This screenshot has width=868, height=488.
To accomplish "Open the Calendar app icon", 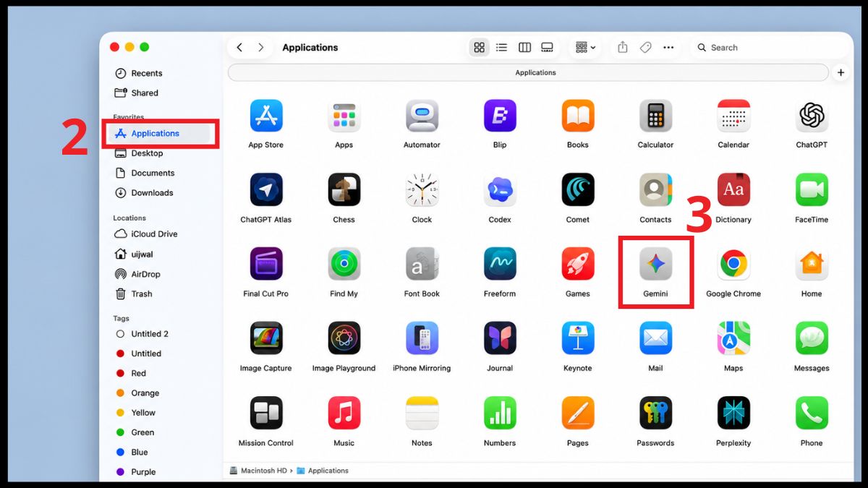I will [x=733, y=116].
